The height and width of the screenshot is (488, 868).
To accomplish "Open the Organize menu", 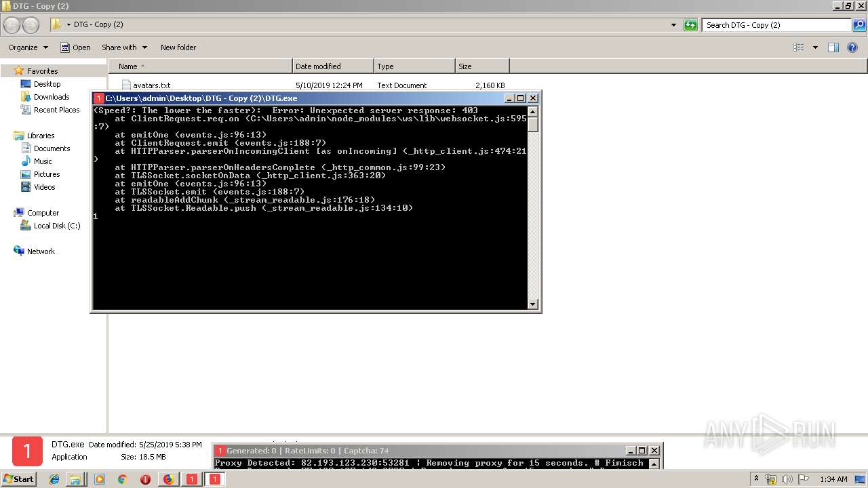I will coord(28,47).
